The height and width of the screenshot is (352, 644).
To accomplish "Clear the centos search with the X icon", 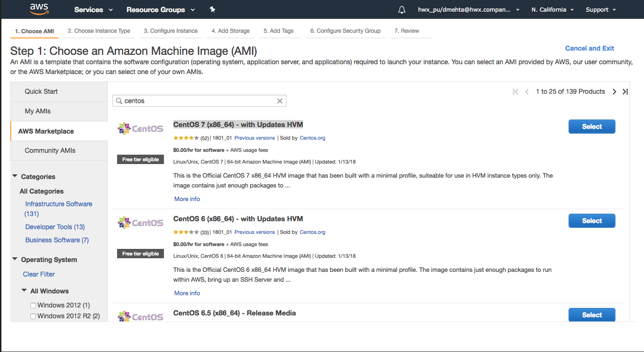I will coord(280,101).
